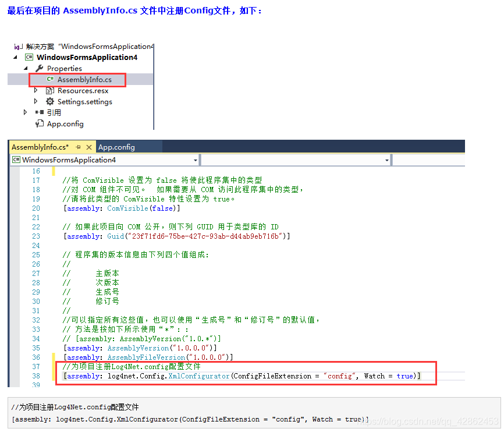Click the C# icon beside AssemblyInfo.cs
The width and height of the screenshot is (504, 432).
(50, 79)
